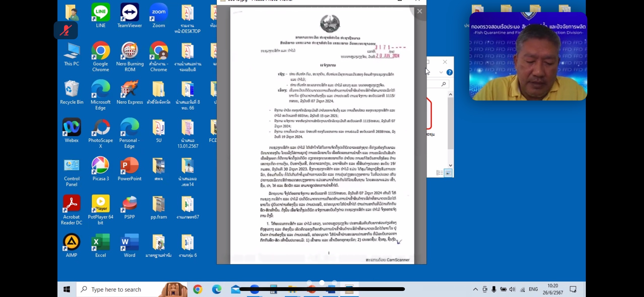644x297 pixels.
Task: Expand the ribbon chevron beside help icon
Action: click(441, 73)
